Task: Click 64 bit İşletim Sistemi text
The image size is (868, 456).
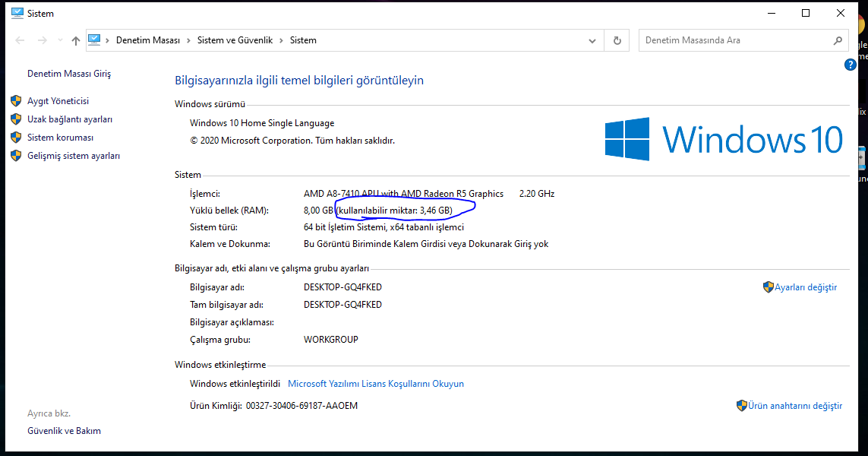Action: pos(344,227)
